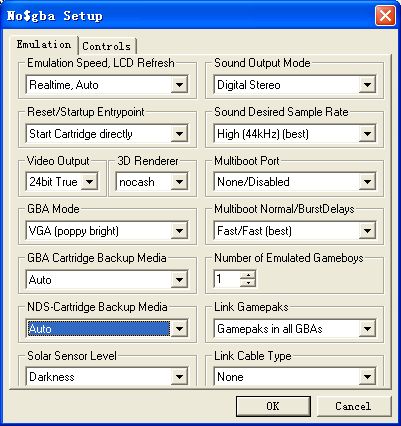Screen dimensions: 401x426
Task: Click the 'Digital Stereo' value
Action: coord(249,85)
